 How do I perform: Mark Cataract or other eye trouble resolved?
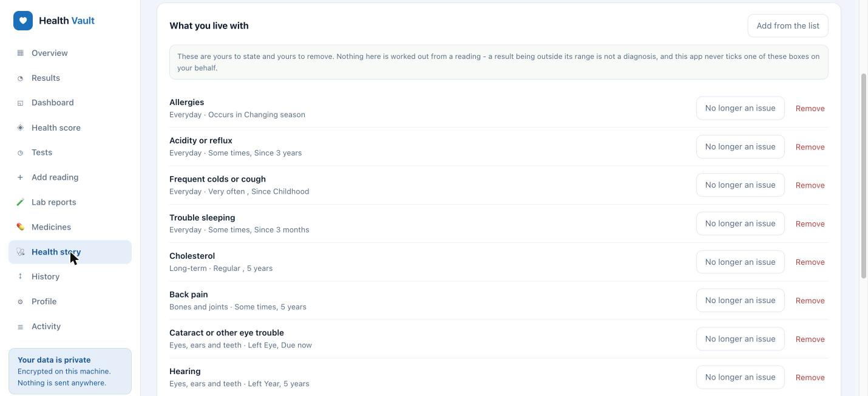[740, 339]
